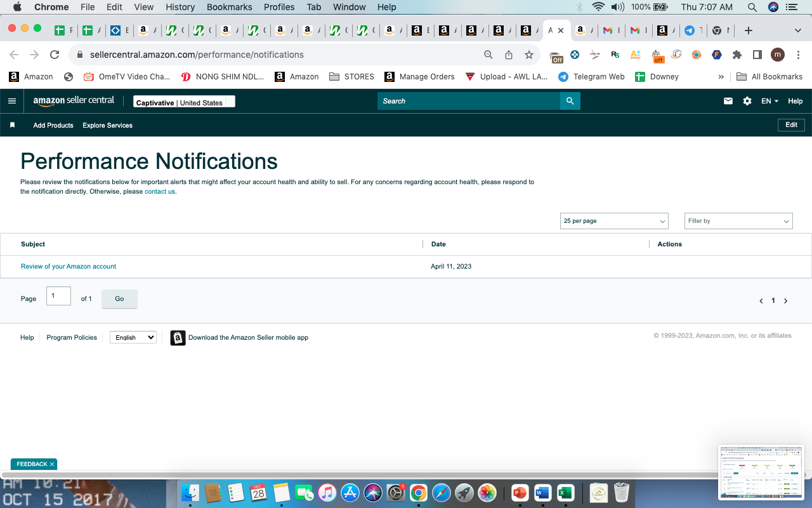Click the A+ Scout extension icon
This screenshot has width=812, height=508.
(636, 55)
